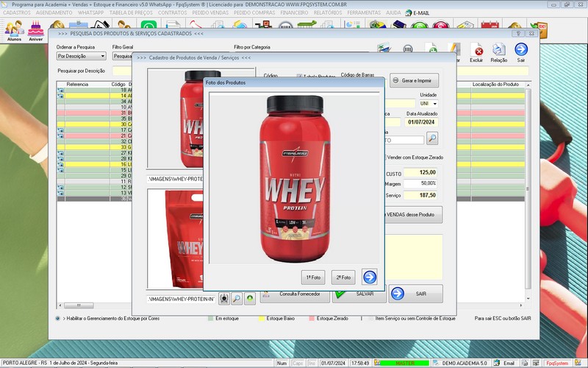Click the SAIR button in product form
Image resolution: width=588 pixels, height=368 pixels.
click(415, 294)
